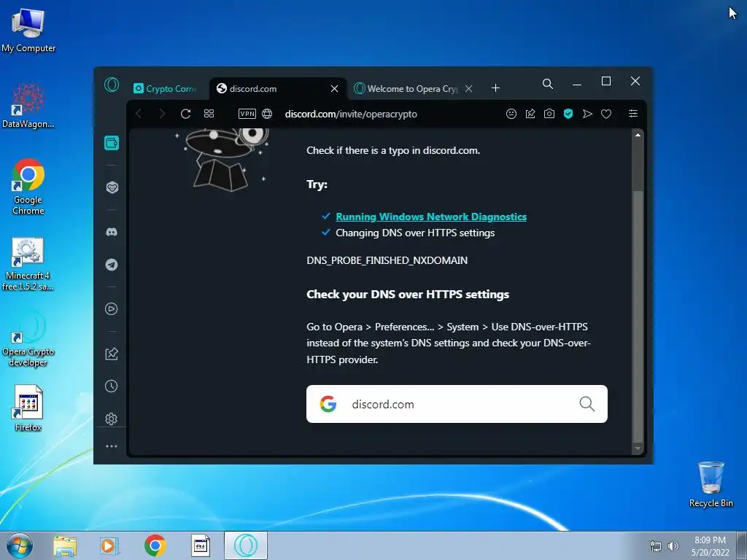The width and height of the screenshot is (747, 560).
Task: Open the volume speaker tray icon
Action: (673, 546)
